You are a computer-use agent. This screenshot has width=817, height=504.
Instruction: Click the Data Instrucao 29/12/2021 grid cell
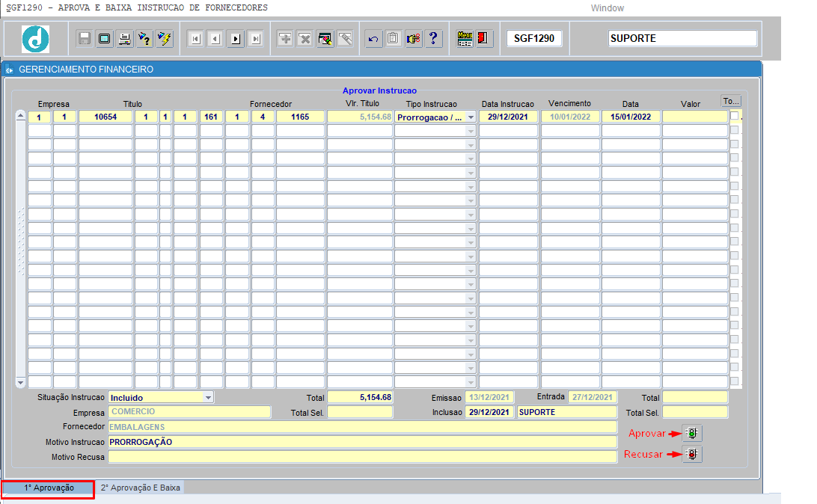[508, 117]
